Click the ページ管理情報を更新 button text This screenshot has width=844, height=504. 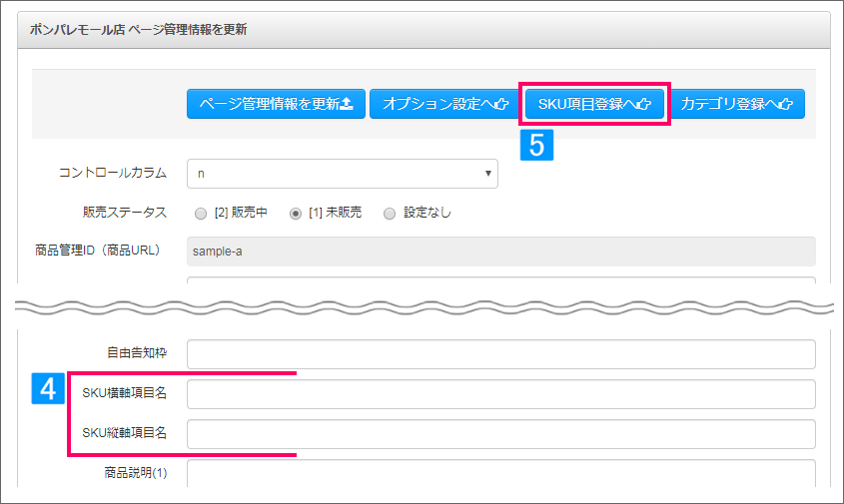(270, 103)
